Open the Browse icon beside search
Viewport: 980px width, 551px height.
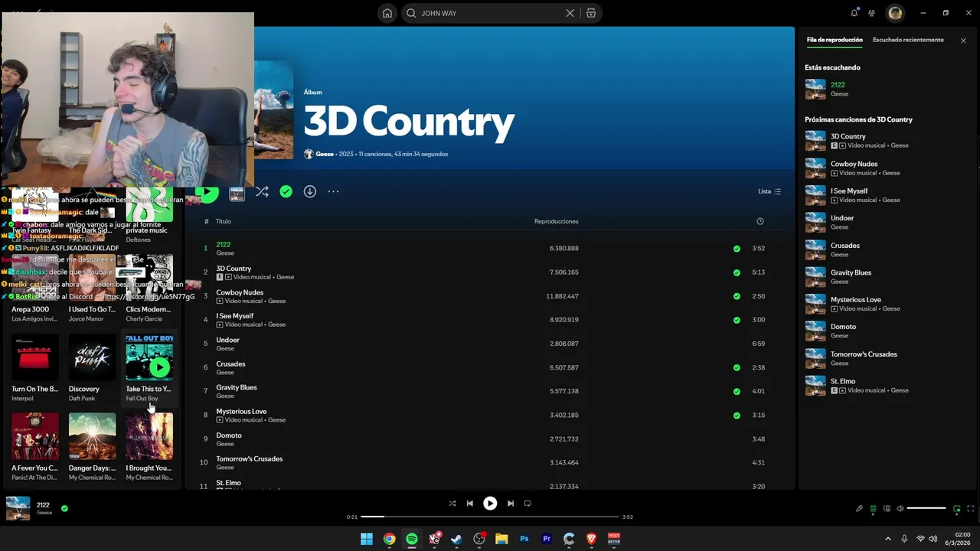[590, 13]
